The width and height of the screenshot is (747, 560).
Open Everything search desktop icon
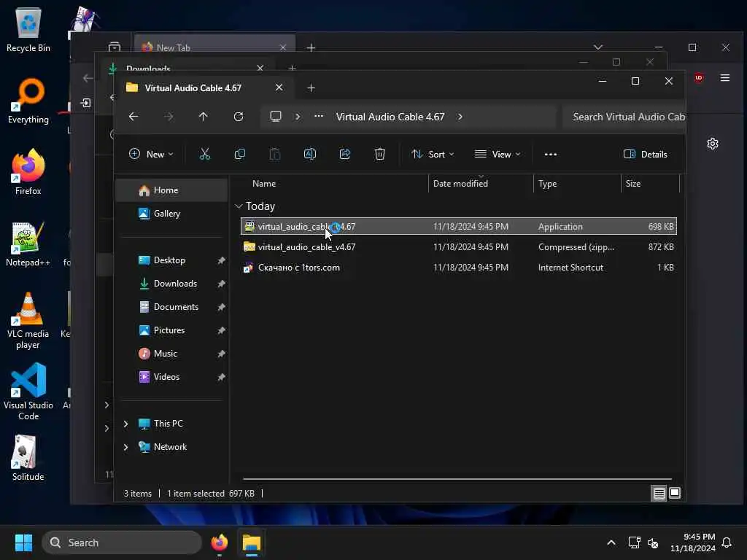[28, 101]
